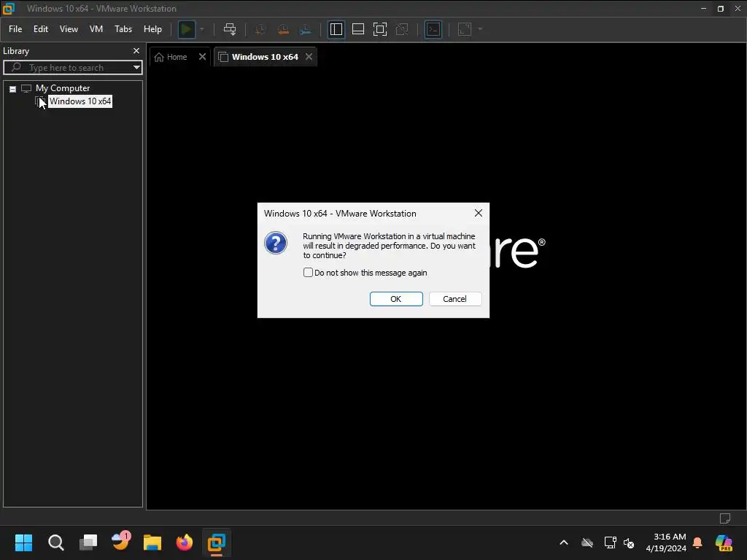The image size is (747, 560).
Task: Click the muted volume tray icon
Action: click(629, 542)
